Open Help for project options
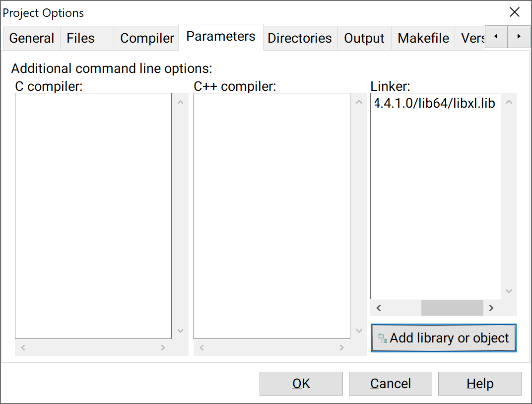Image resolution: width=532 pixels, height=404 pixels. (480, 384)
